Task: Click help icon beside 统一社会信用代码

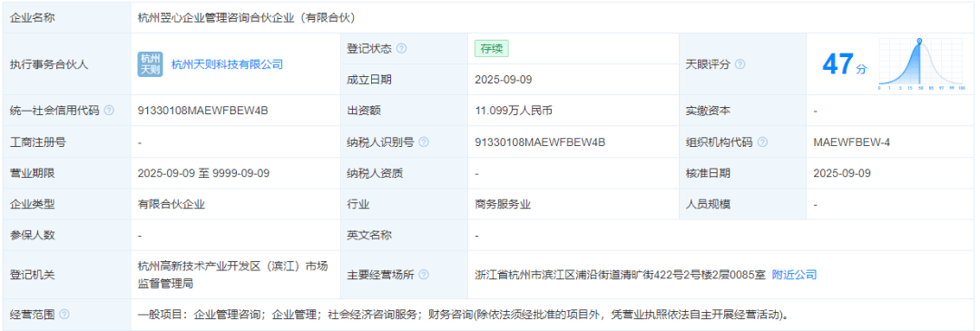Action: pyautogui.click(x=109, y=111)
